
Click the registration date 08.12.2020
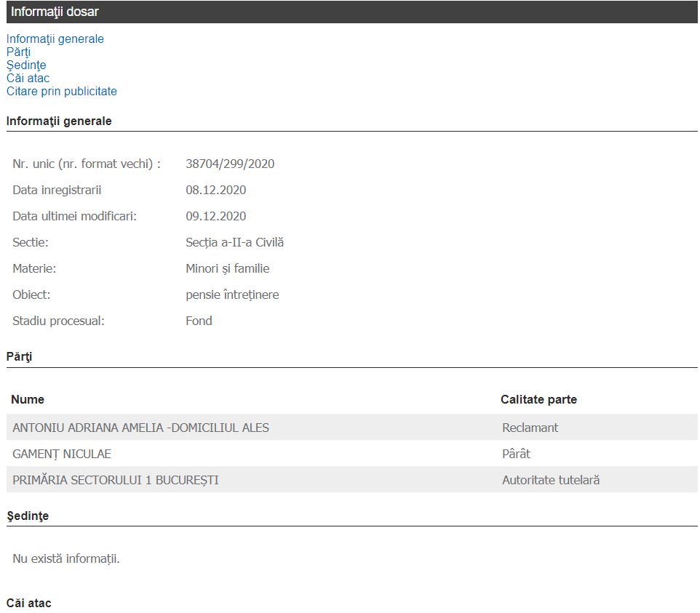[215, 191]
